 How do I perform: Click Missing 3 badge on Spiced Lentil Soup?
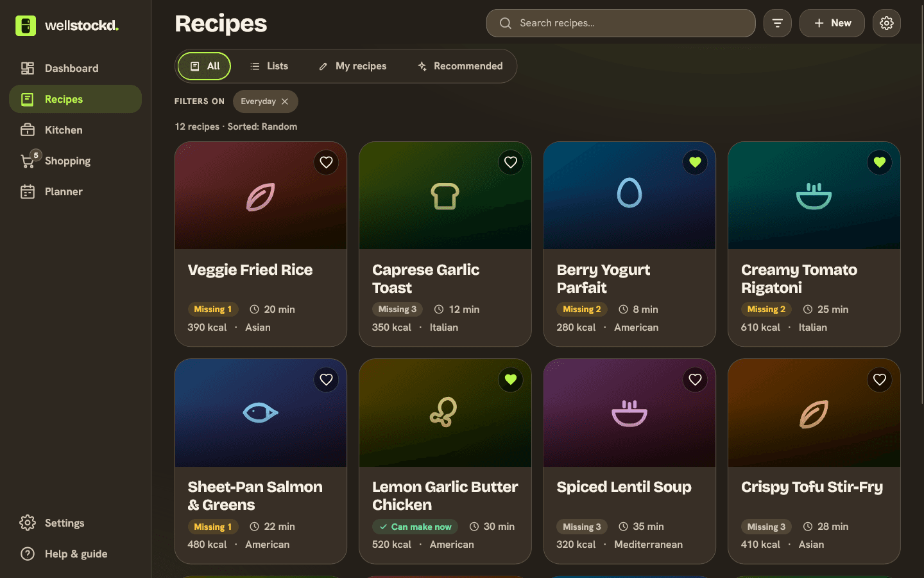[x=582, y=527]
